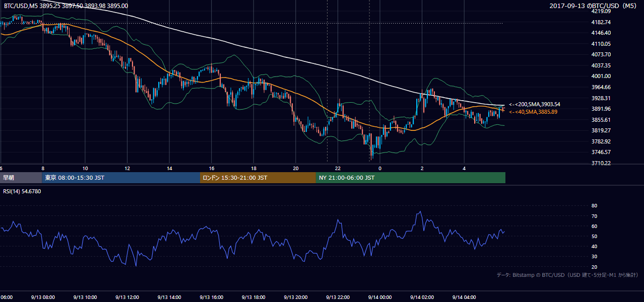This screenshot has height=302, width=644.
Task: Click hour marker 14 under the price chart
Action: click(170, 168)
